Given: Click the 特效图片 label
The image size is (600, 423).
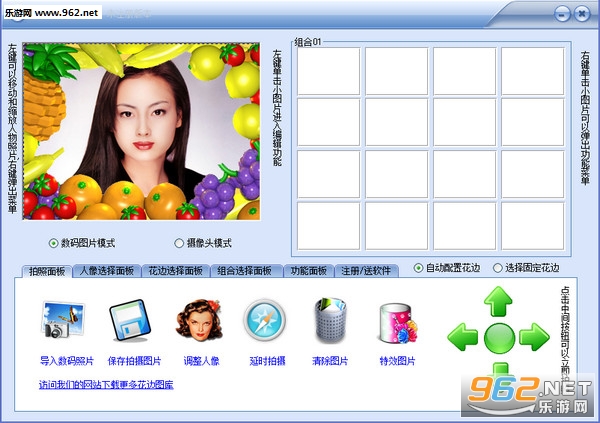Looking at the screenshot, I should tap(397, 361).
